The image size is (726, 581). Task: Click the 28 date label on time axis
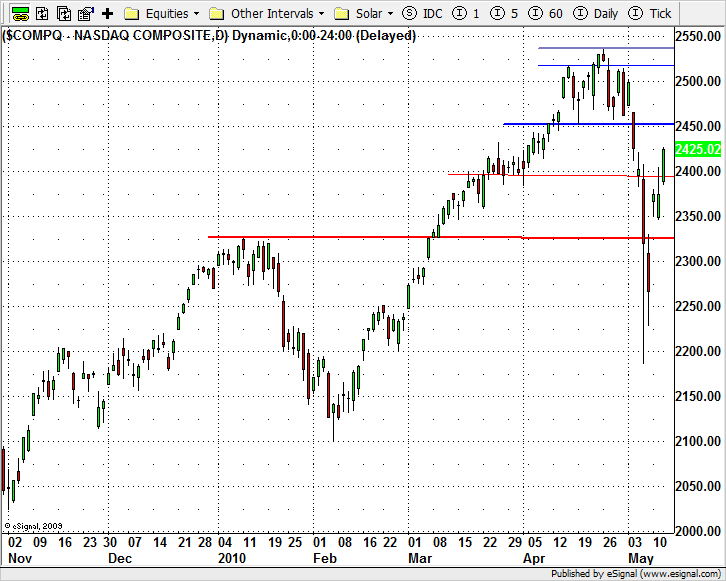(205, 542)
